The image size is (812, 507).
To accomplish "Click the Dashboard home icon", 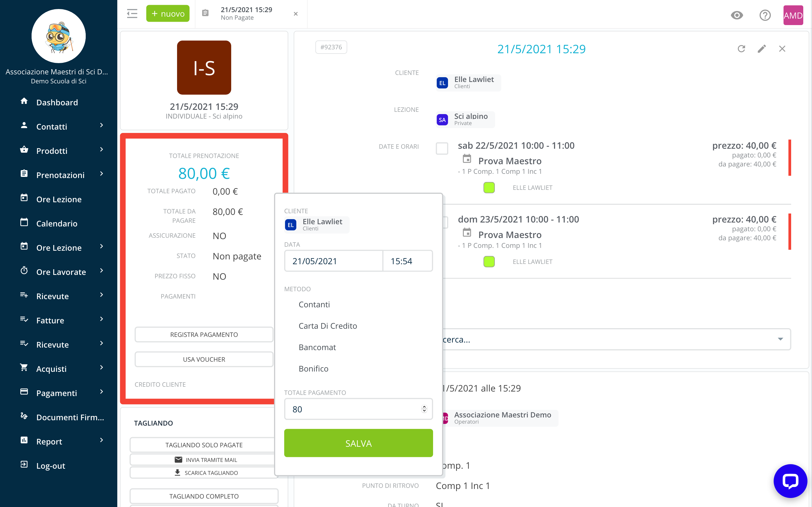I will click(x=24, y=101).
